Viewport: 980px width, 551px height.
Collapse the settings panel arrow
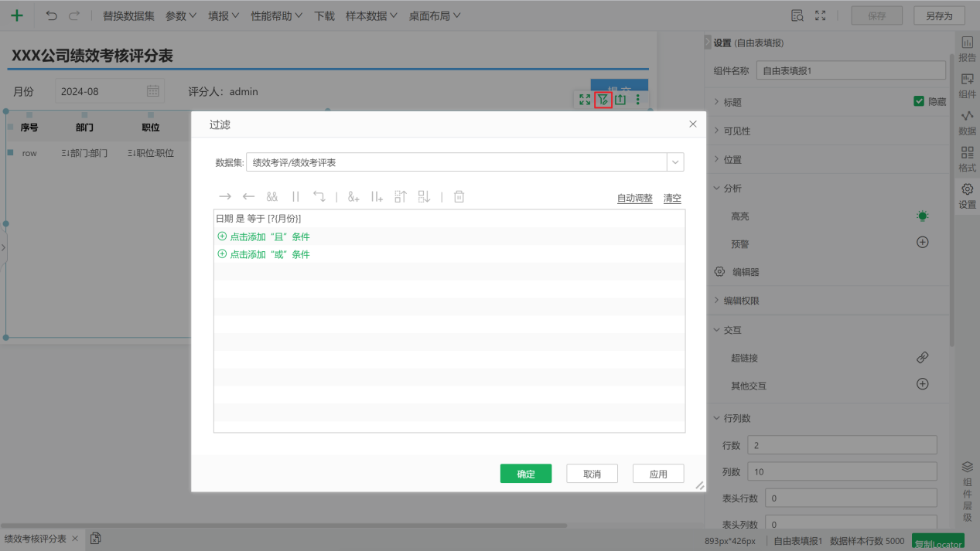click(707, 43)
